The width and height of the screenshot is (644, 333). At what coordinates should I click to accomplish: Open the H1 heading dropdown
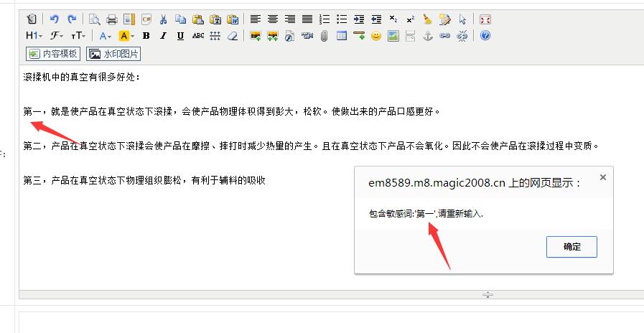coord(34,35)
